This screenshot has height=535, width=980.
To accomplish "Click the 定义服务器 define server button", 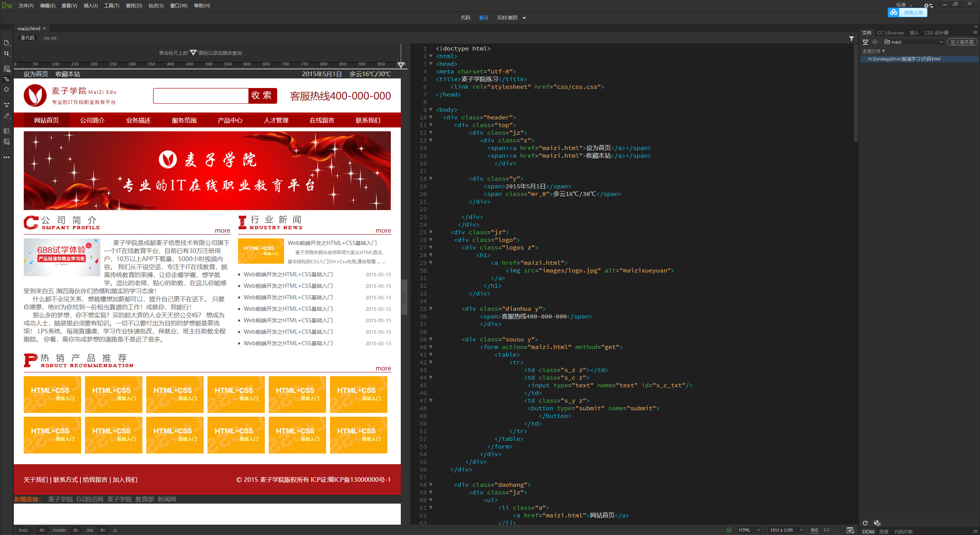I will (962, 42).
